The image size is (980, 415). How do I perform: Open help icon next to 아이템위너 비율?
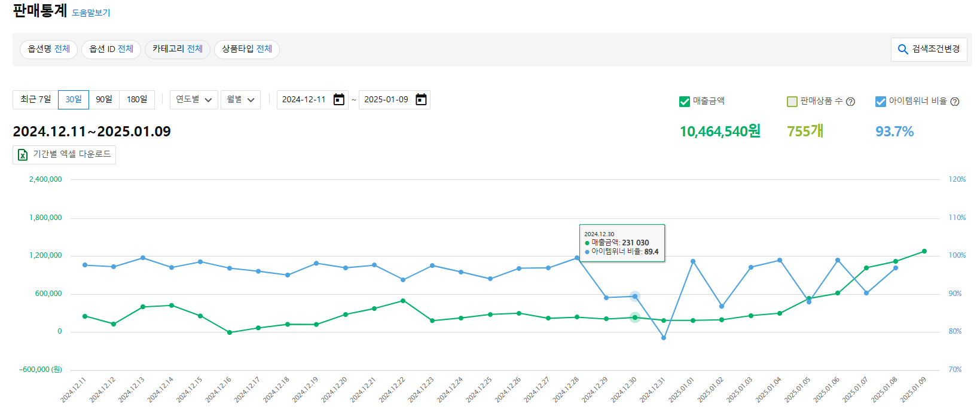[955, 102]
